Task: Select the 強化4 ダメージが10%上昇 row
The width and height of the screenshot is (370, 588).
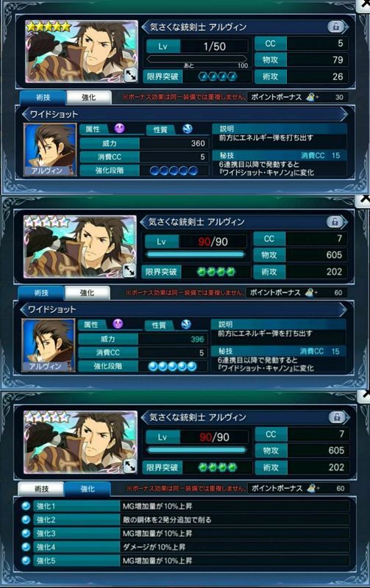Action: pyautogui.click(x=185, y=547)
